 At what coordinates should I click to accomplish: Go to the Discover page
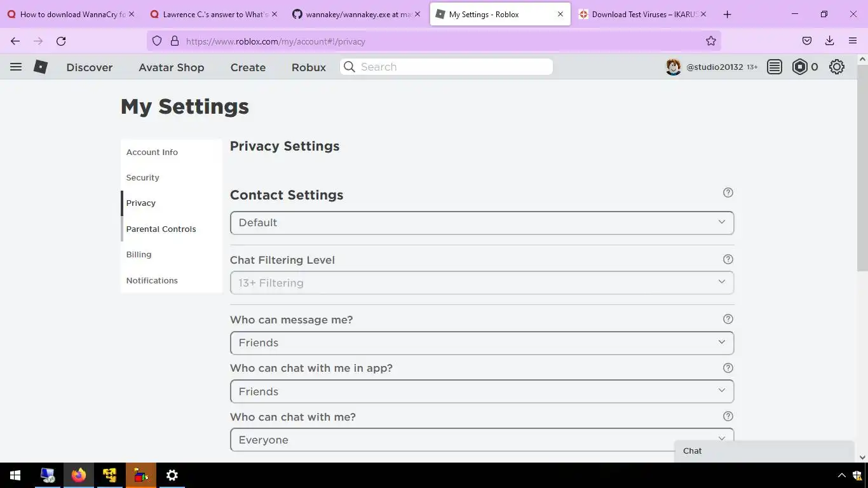pyautogui.click(x=90, y=67)
